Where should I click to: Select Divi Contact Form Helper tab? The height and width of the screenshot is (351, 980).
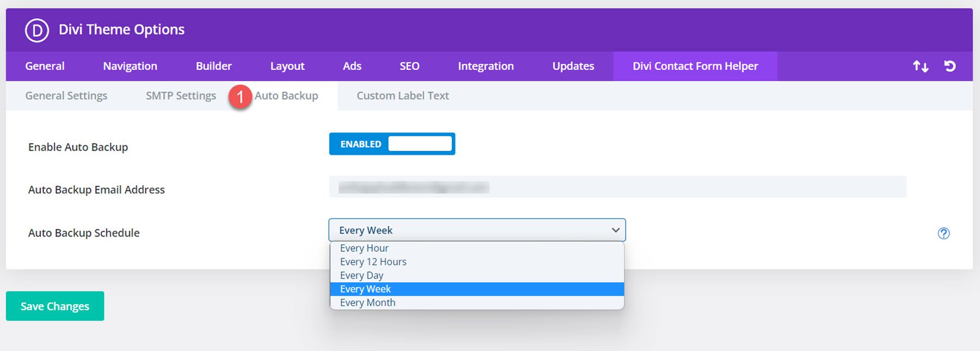(x=695, y=66)
